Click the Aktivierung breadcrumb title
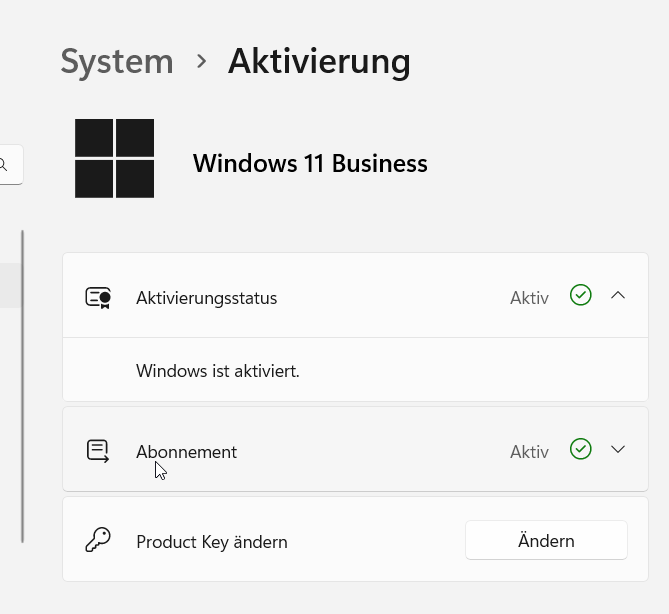Screen dimensions: 669x614 tap(319, 61)
